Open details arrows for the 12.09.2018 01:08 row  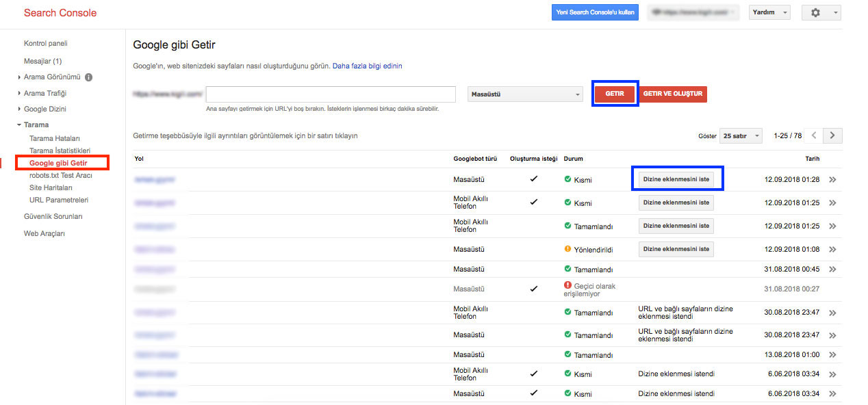[x=832, y=249]
